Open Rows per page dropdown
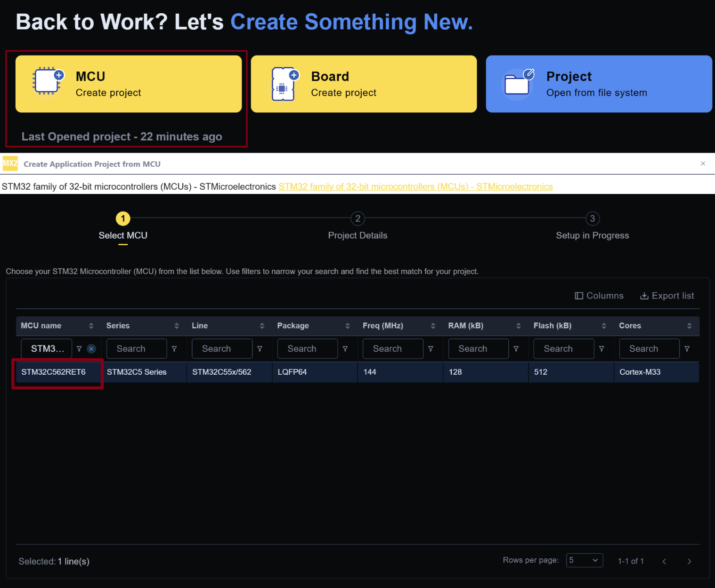715x588 pixels. point(584,560)
